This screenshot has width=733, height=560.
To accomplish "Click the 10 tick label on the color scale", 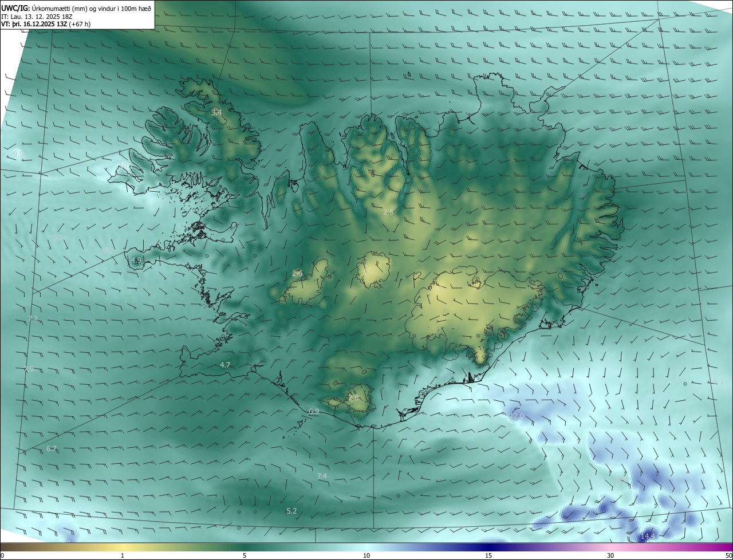I will click(x=366, y=555).
